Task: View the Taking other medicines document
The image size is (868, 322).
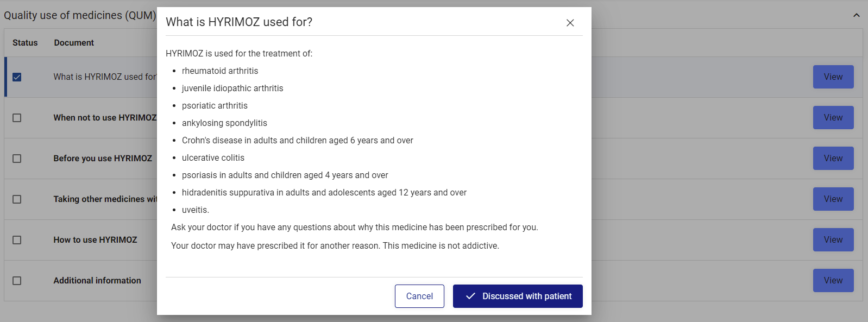Action: tap(833, 199)
